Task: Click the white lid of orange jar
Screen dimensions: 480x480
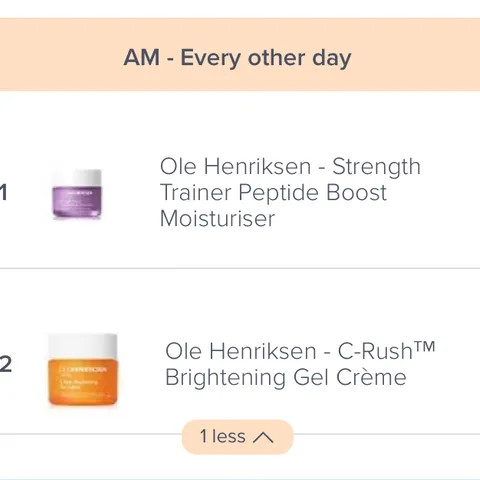Action: pos(83,345)
